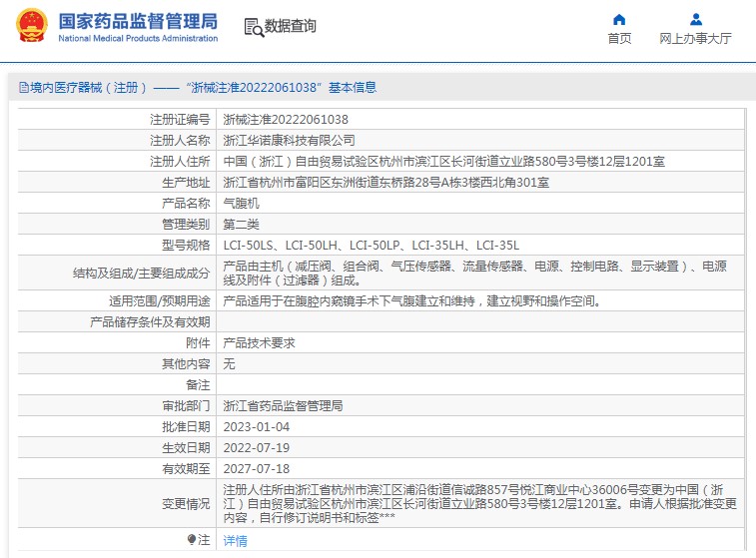Select attachment value 产品技术要求
756x558 pixels.
259,343
